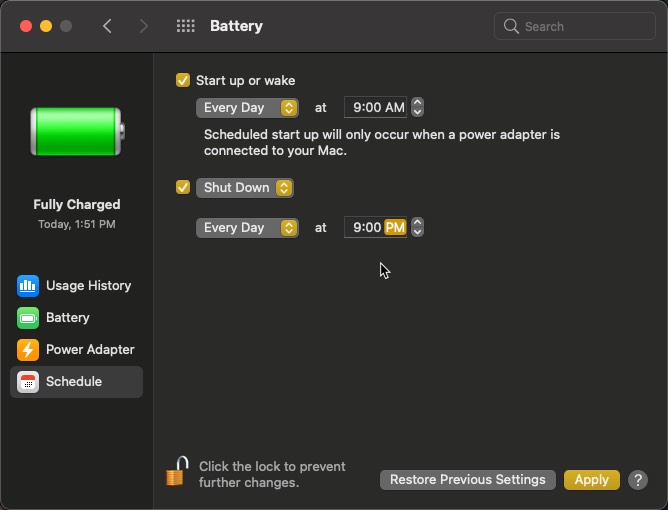Click the orange Power Adapter bolt icon

[x=28, y=350]
